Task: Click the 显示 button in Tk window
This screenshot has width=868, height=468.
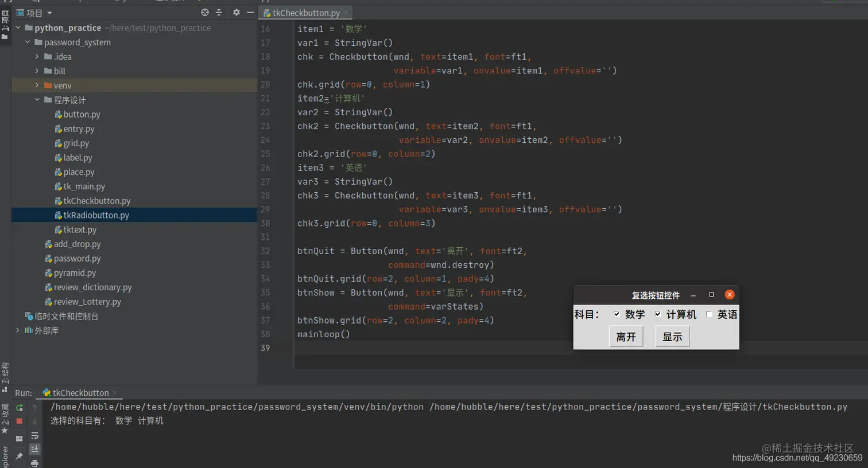Action: (x=672, y=337)
